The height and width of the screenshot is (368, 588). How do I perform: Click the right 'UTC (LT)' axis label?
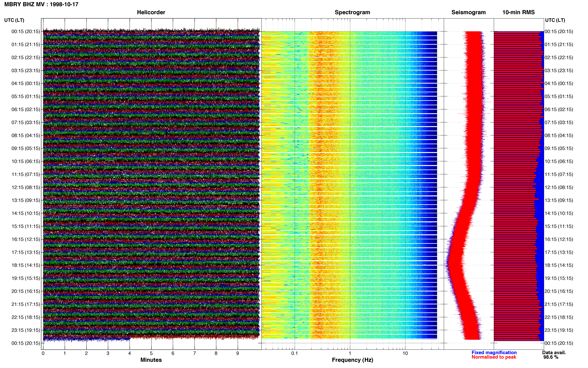tap(555, 20)
